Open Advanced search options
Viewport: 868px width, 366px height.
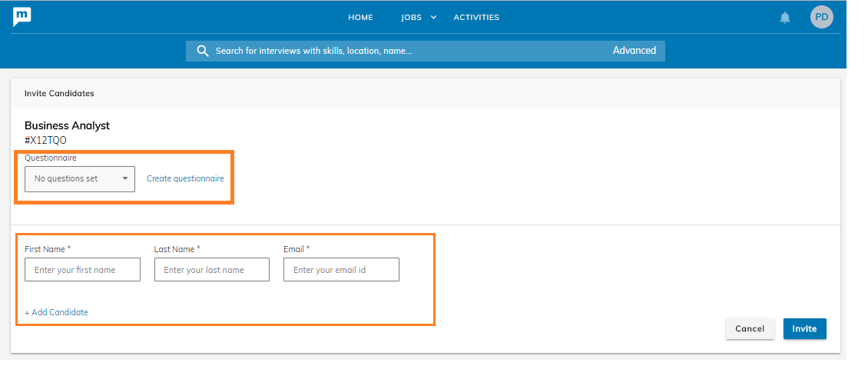[634, 51]
